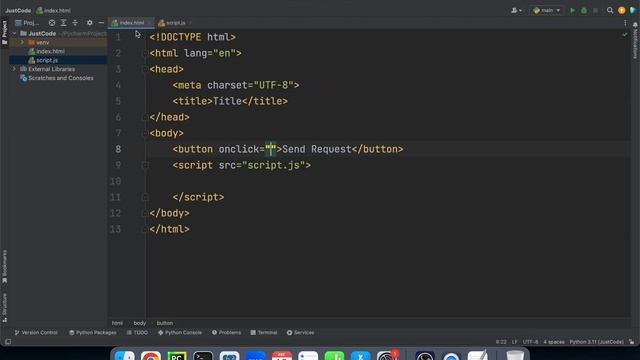Click the UTF-8 encoding in status bar
This screenshot has height=360, width=640.
(x=530, y=342)
